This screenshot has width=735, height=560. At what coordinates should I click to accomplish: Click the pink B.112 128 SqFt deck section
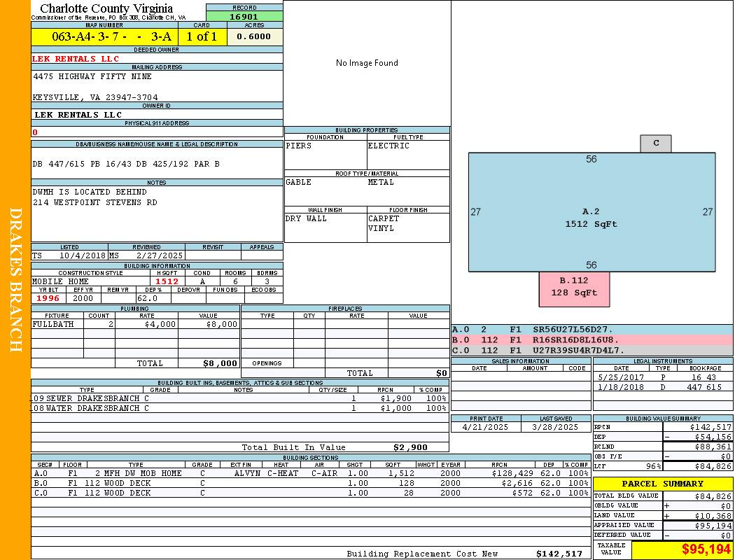tap(574, 288)
